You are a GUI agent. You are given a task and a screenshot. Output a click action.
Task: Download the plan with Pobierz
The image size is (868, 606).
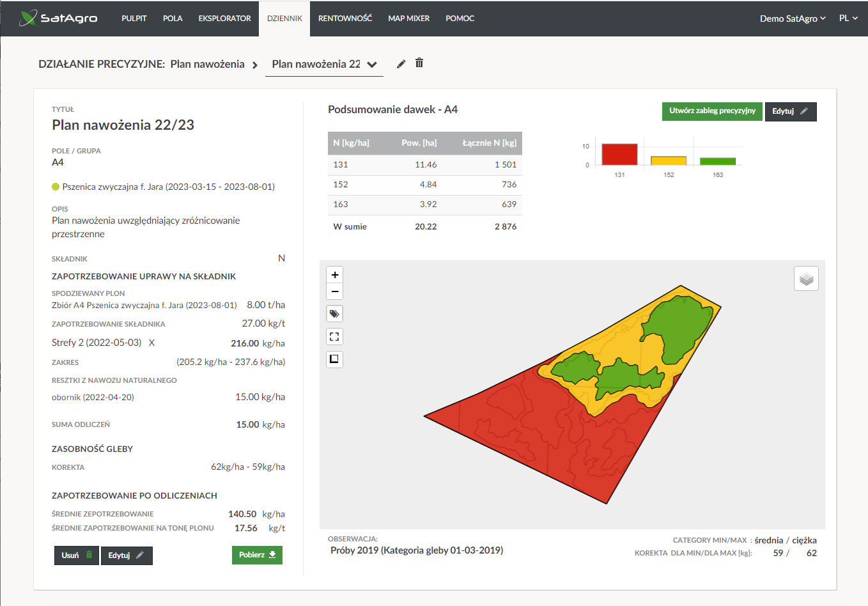coord(257,555)
